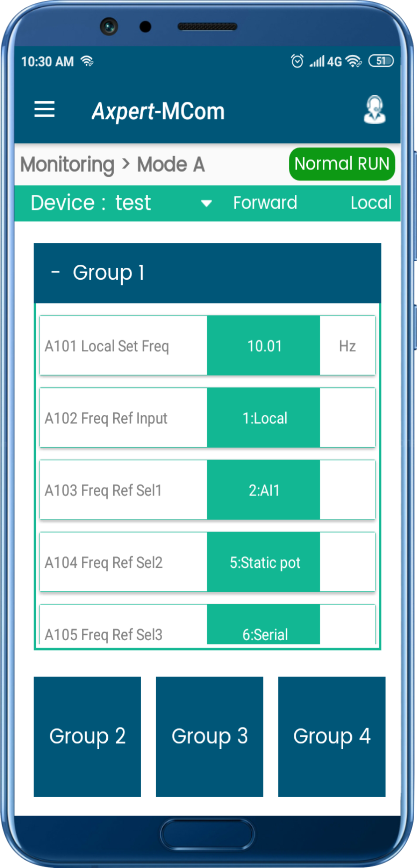Tap the Wi-Fi icon beside the time
The image size is (417, 868).
[87, 61]
